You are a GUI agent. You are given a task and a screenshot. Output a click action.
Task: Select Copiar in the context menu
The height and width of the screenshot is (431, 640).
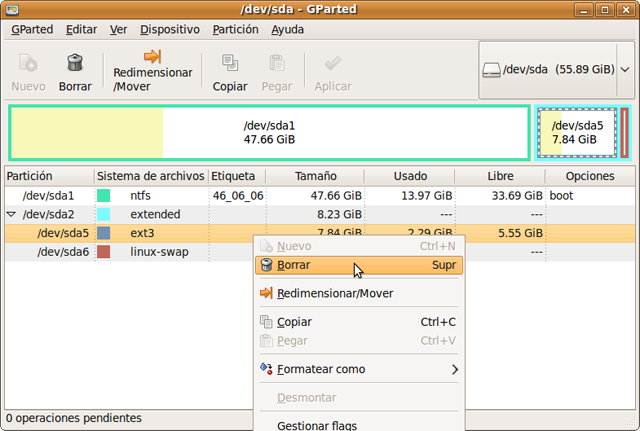click(294, 322)
